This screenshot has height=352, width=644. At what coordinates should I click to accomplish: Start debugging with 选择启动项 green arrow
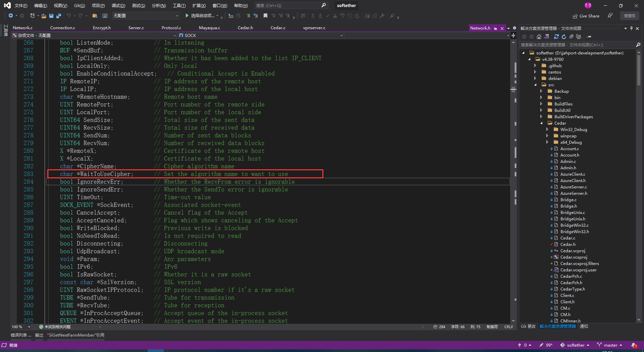click(187, 15)
